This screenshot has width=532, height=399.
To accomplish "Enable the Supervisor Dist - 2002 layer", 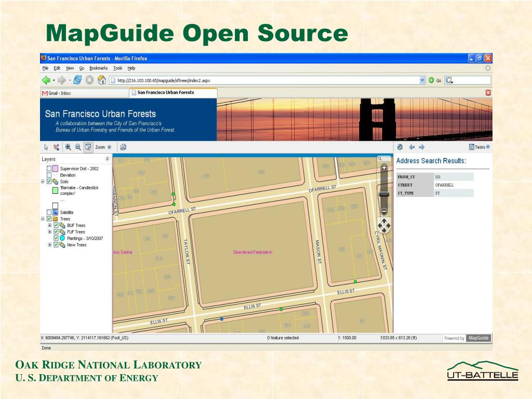I will click(49, 168).
